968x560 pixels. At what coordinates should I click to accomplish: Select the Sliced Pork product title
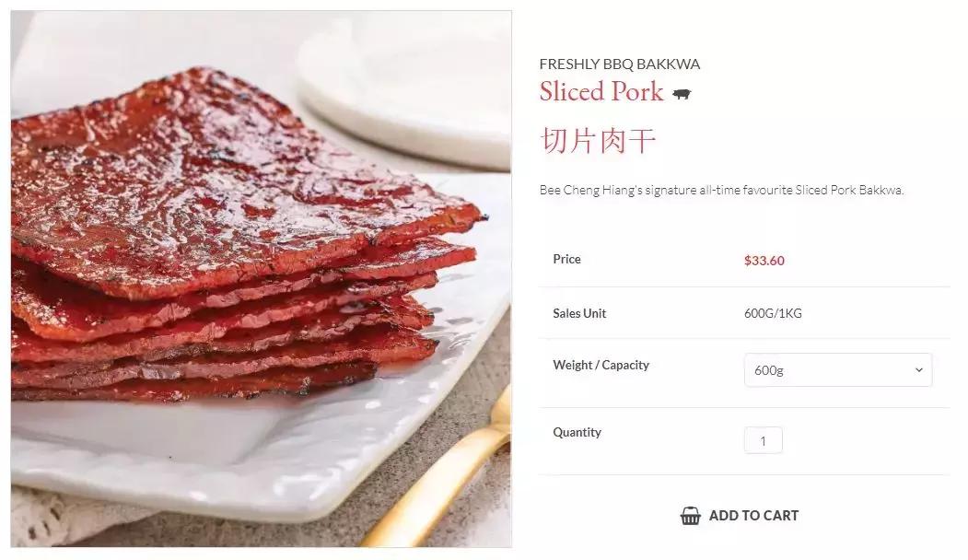pyautogui.click(x=601, y=92)
